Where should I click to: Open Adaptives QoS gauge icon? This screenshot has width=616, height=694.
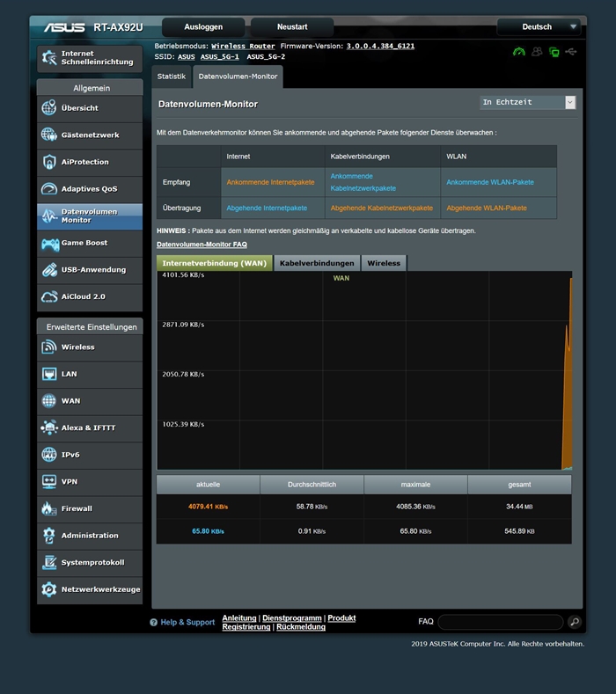pyautogui.click(x=48, y=188)
